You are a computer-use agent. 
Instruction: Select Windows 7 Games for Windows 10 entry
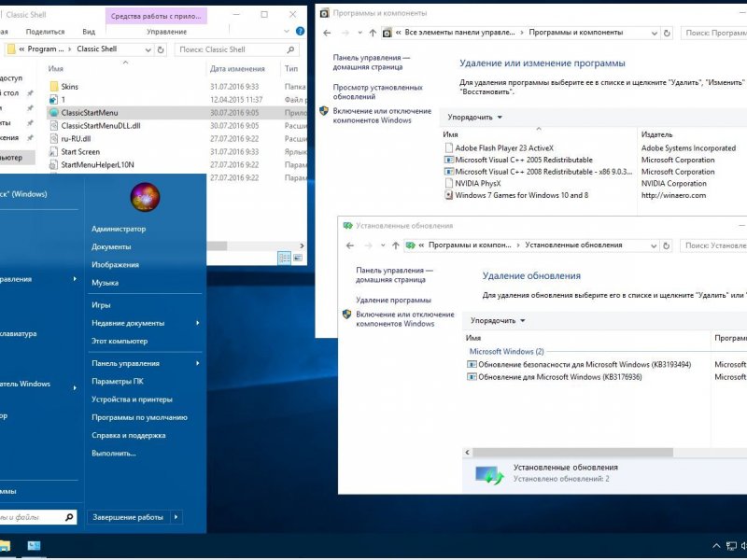[516, 195]
